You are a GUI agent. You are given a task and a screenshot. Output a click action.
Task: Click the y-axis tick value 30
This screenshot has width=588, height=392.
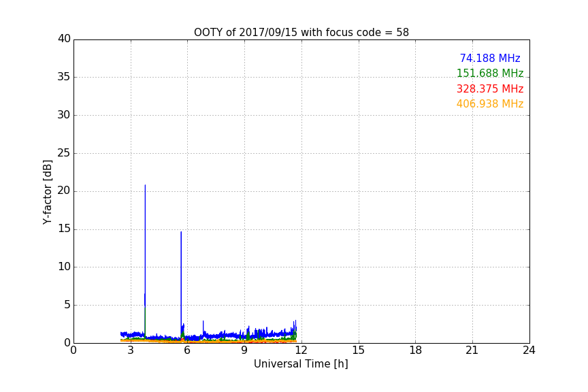tap(64, 115)
